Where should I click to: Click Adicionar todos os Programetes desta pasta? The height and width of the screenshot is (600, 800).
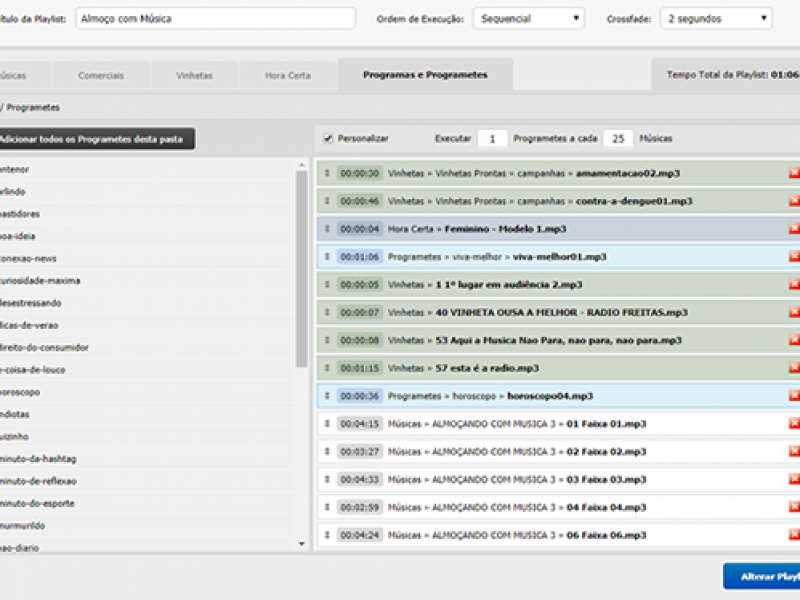click(x=96, y=139)
